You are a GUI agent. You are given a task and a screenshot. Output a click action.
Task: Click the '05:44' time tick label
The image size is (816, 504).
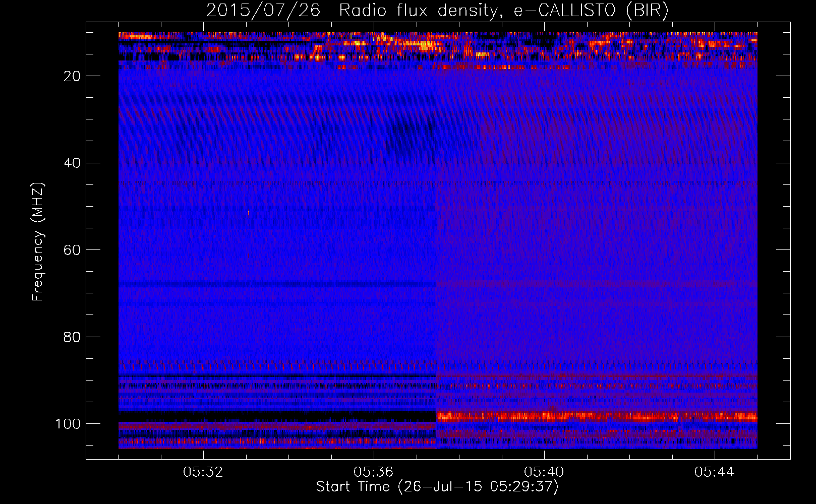tap(715, 472)
